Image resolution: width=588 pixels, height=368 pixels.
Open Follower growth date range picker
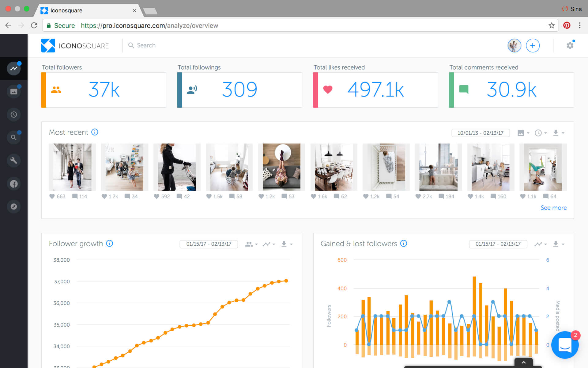click(x=209, y=244)
